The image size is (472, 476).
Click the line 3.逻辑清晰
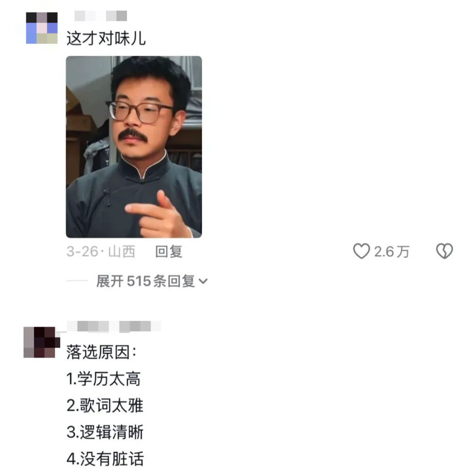pos(104,432)
